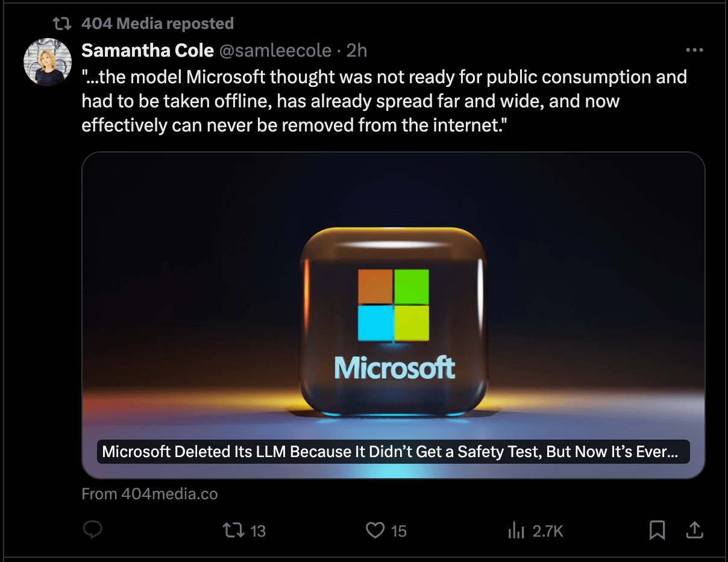Share the post via the upload arrow icon
Screen dimensions: 728x562
pos(694,530)
